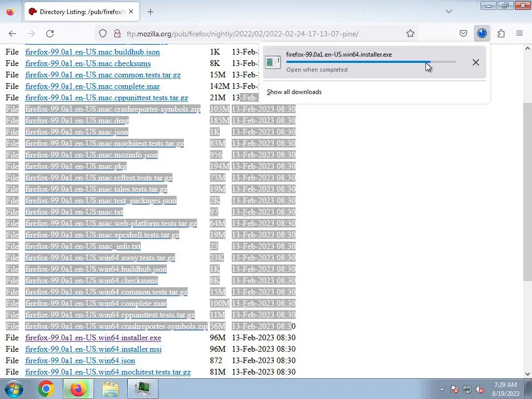Image resolution: width=532 pixels, height=399 pixels.
Task: Download win64.common.tests.tar.gz file
Action: pyautogui.click(x=106, y=292)
